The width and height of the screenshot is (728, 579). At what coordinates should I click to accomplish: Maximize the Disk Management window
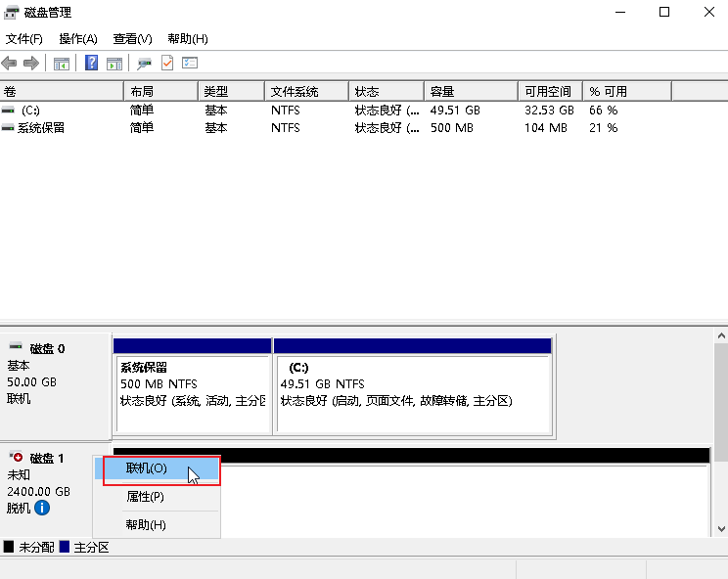(x=664, y=12)
